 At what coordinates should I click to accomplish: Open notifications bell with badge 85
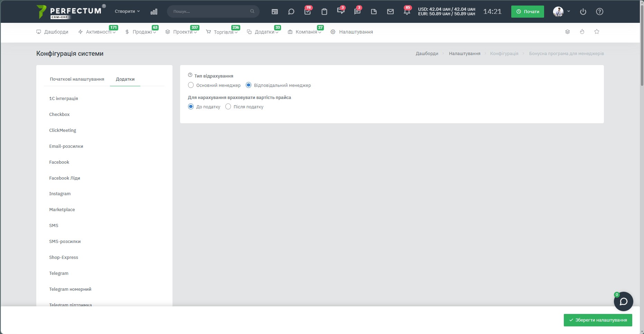tap(407, 11)
